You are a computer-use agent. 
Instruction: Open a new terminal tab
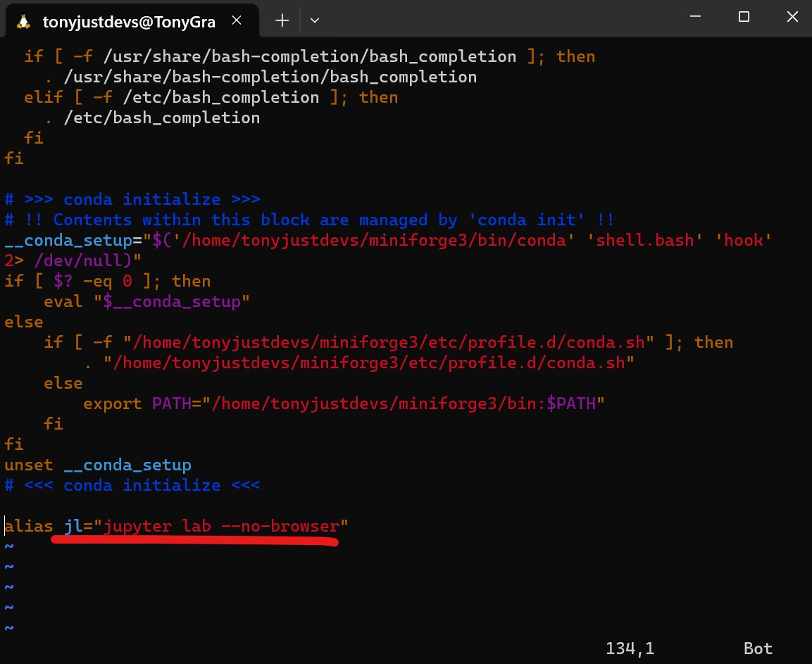282,20
